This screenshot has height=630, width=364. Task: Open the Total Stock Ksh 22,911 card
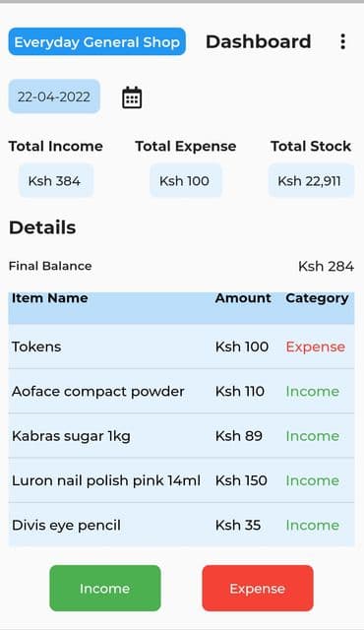tap(312, 180)
